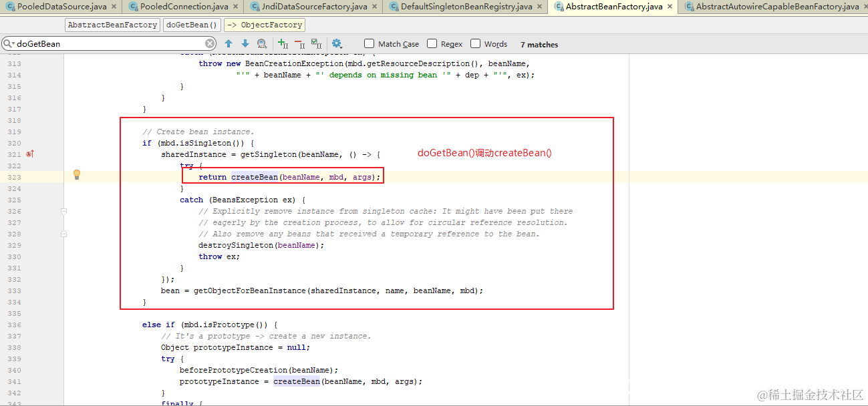Click line number 323 in gutter
The height and width of the screenshot is (406, 868).
(15, 177)
